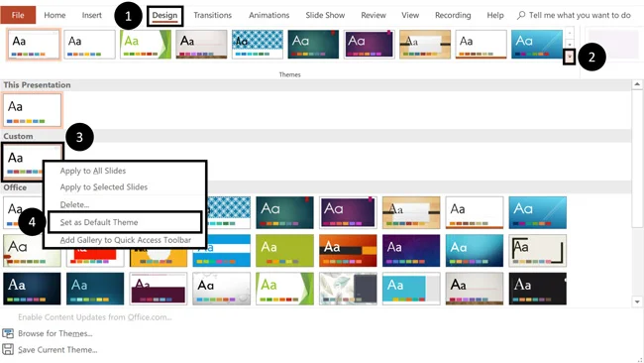644x363 pixels.
Task: Click the Tell me search lightbulb icon
Action: (521, 15)
